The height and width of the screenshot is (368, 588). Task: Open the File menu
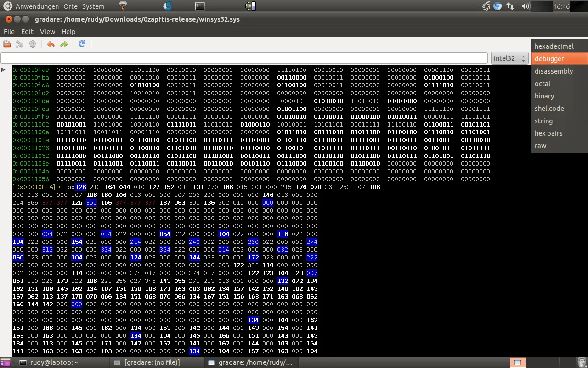pyautogui.click(x=9, y=32)
